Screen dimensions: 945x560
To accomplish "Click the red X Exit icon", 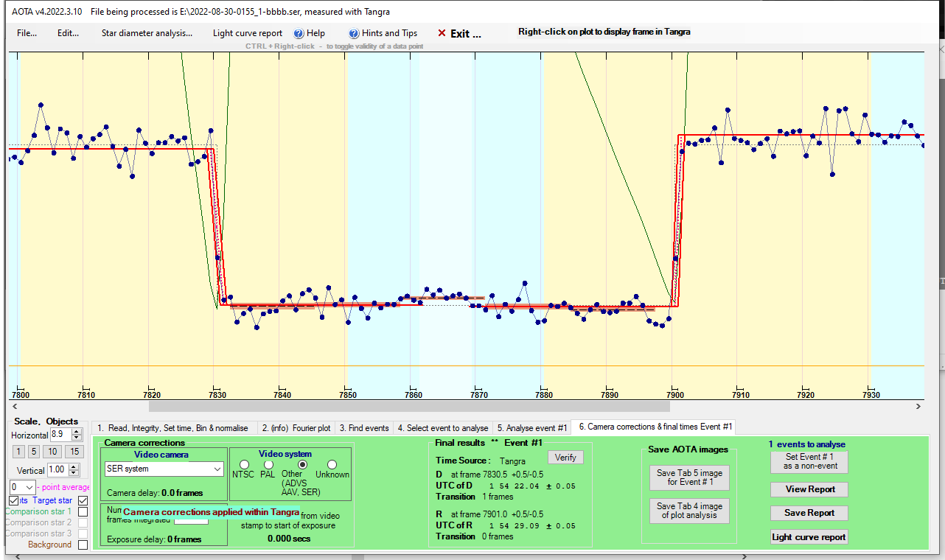I will pyautogui.click(x=442, y=33).
